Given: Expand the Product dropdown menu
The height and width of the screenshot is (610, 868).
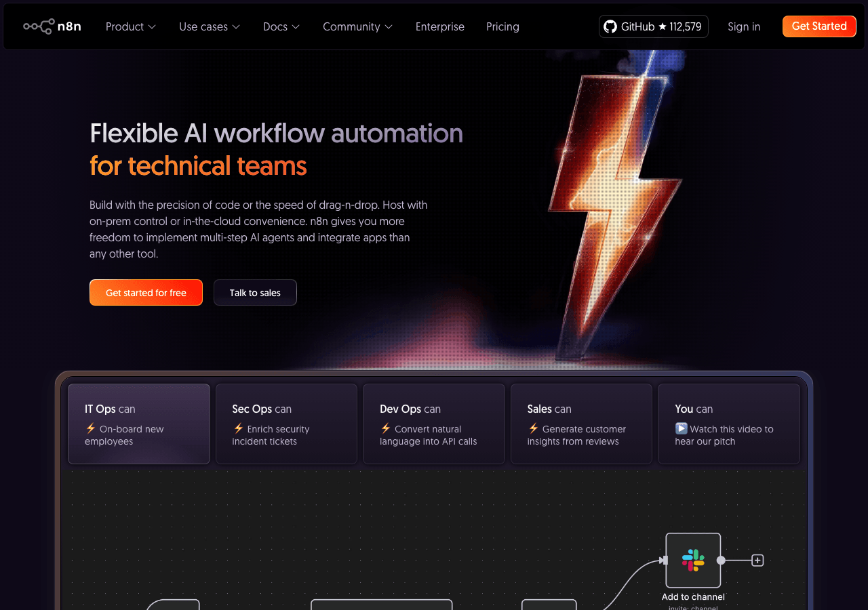Looking at the screenshot, I should (131, 26).
